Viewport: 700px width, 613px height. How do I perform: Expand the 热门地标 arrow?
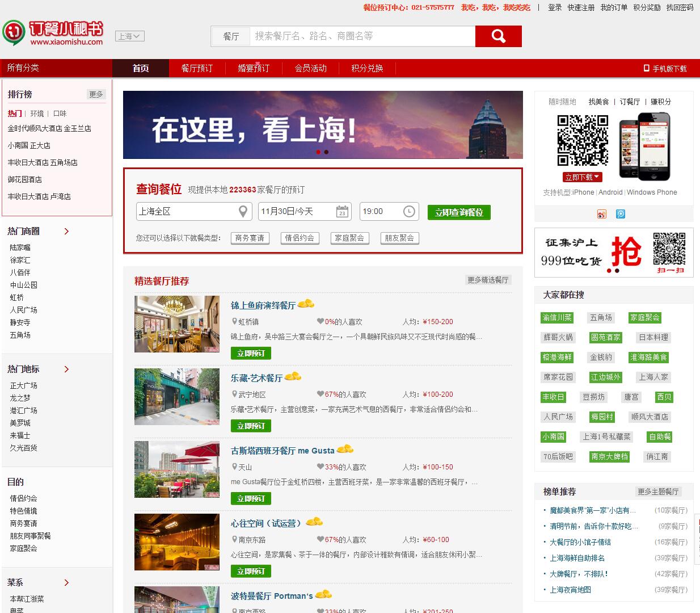(66, 369)
